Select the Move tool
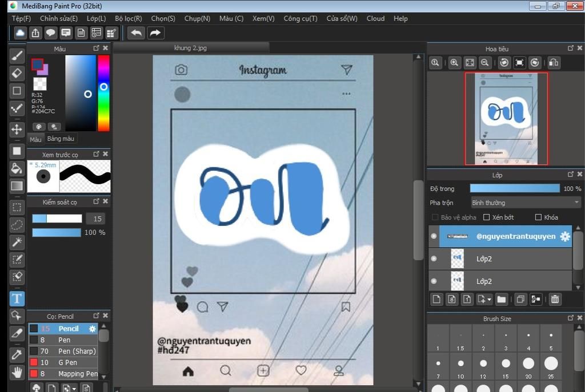 point(17,130)
